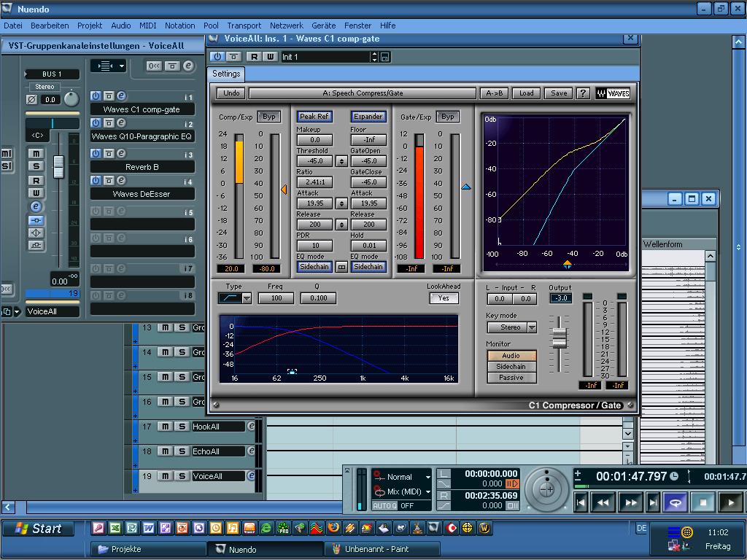Click the link icon between the EQ mode Sidechain buttons
This screenshot has height=560, width=747.
coord(341,267)
